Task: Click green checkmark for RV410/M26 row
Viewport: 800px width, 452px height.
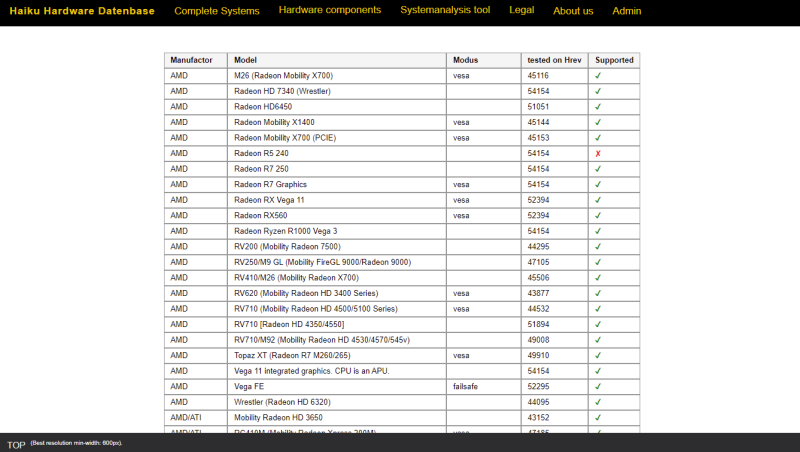Action: (x=598, y=278)
